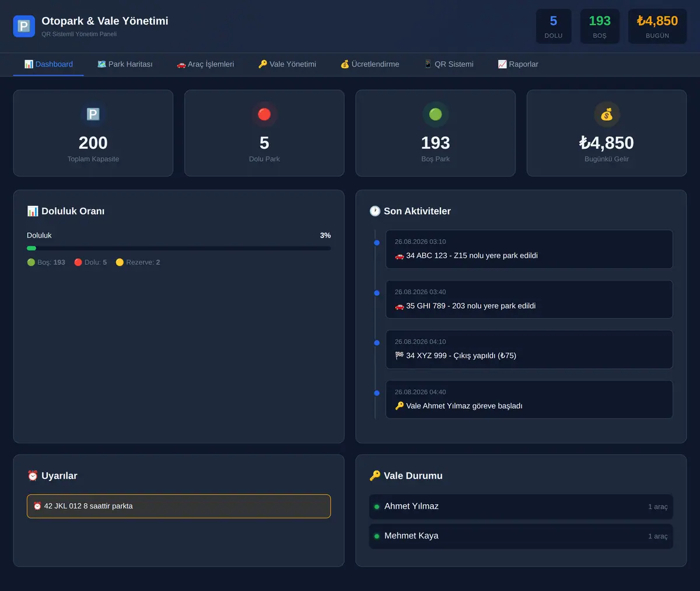Image resolution: width=700 pixels, height=591 pixels.
Task: Click the checkered flag icon in 34 XYZ 999 activity
Action: [x=400, y=355]
